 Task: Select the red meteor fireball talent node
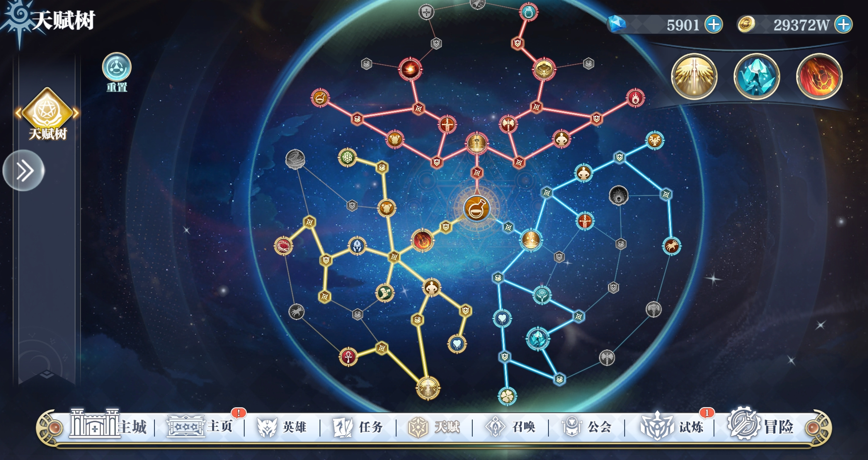[x=410, y=69]
